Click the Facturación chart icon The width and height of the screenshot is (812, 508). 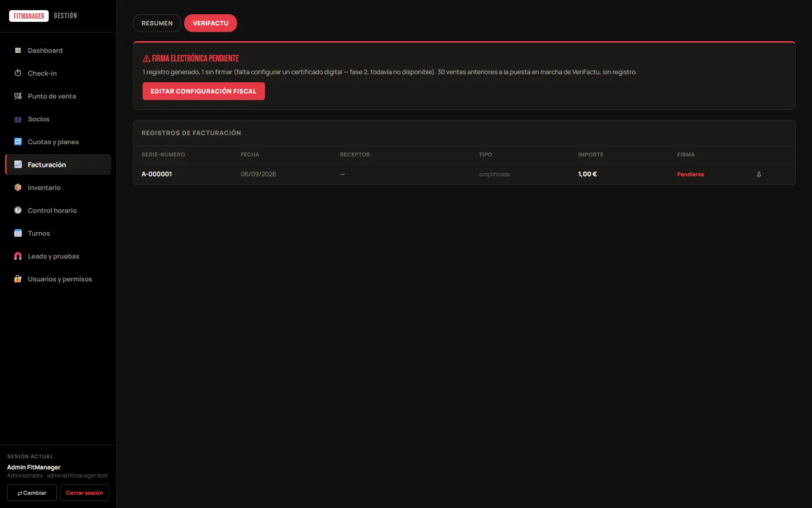(18, 165)
